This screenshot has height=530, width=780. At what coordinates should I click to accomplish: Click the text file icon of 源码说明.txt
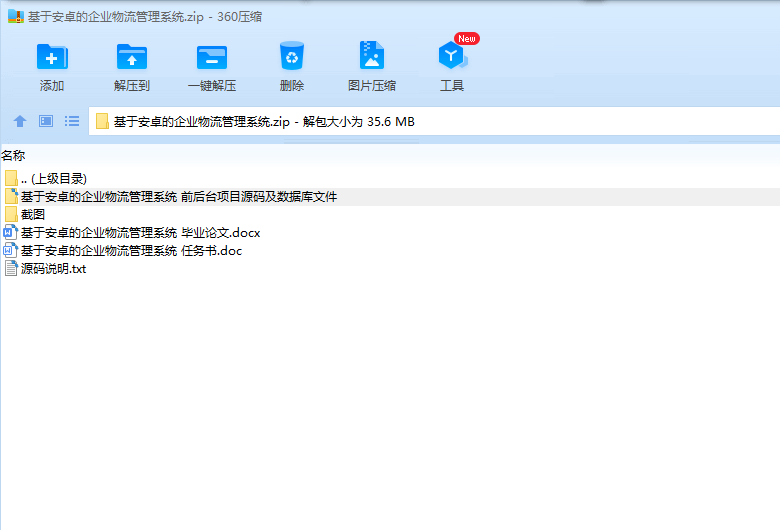[x=11, y=269]
